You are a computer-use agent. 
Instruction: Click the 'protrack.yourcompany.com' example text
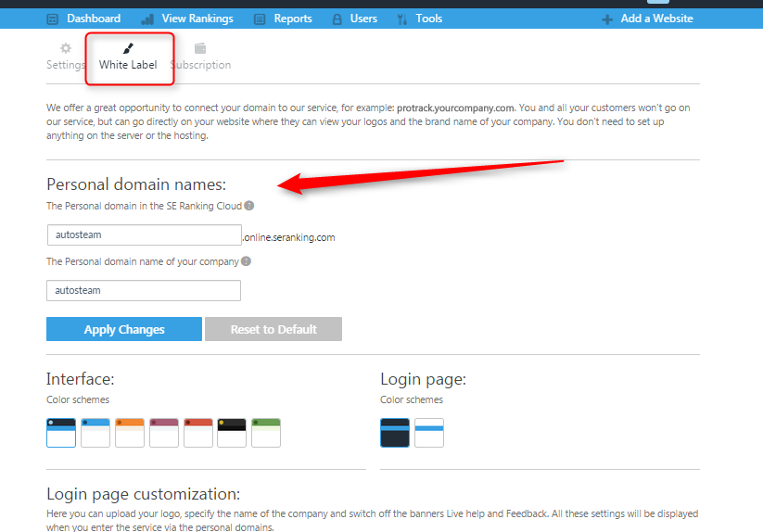(x=455, y=108)
